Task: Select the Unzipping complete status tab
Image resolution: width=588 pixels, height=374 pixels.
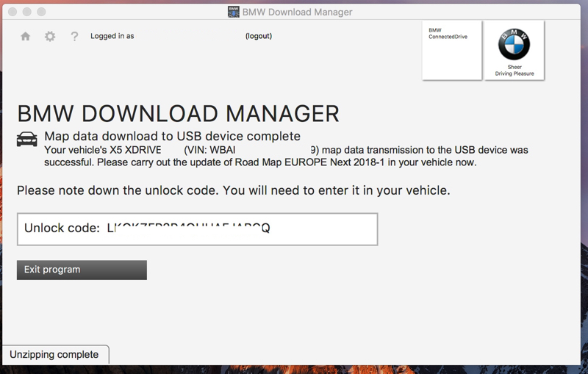Action: 54,354
